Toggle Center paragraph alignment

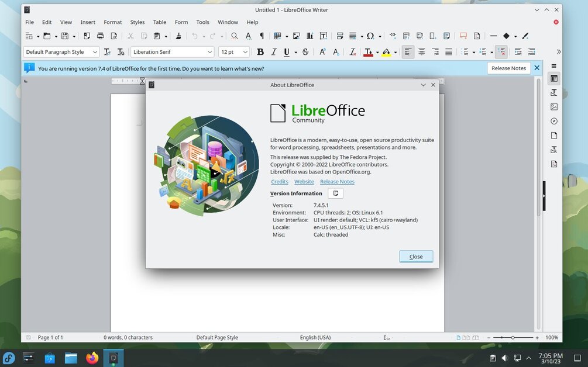click(421, 52)
